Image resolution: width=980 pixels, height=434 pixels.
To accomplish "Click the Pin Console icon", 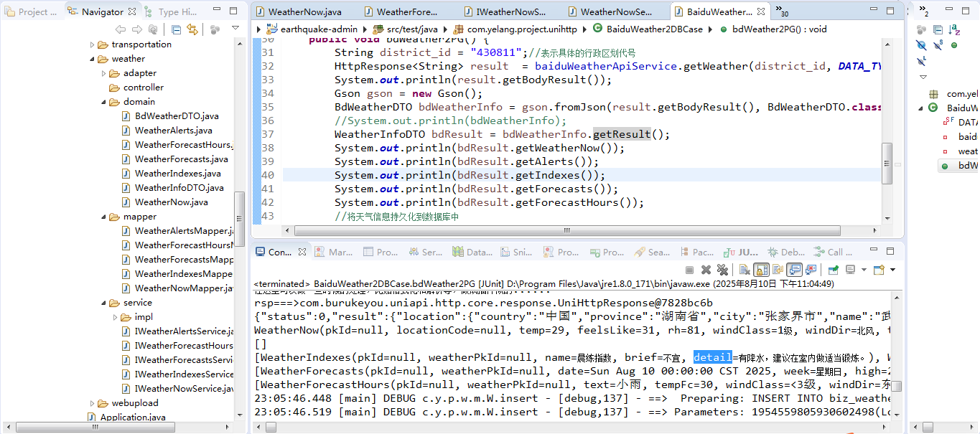I will click(834, 270).
